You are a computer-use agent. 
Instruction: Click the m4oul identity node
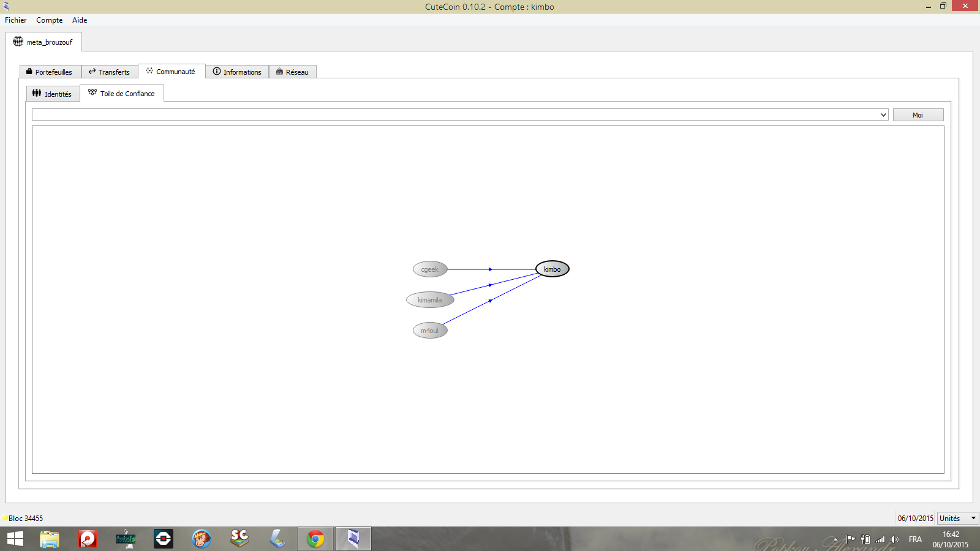tap(429, 331)
